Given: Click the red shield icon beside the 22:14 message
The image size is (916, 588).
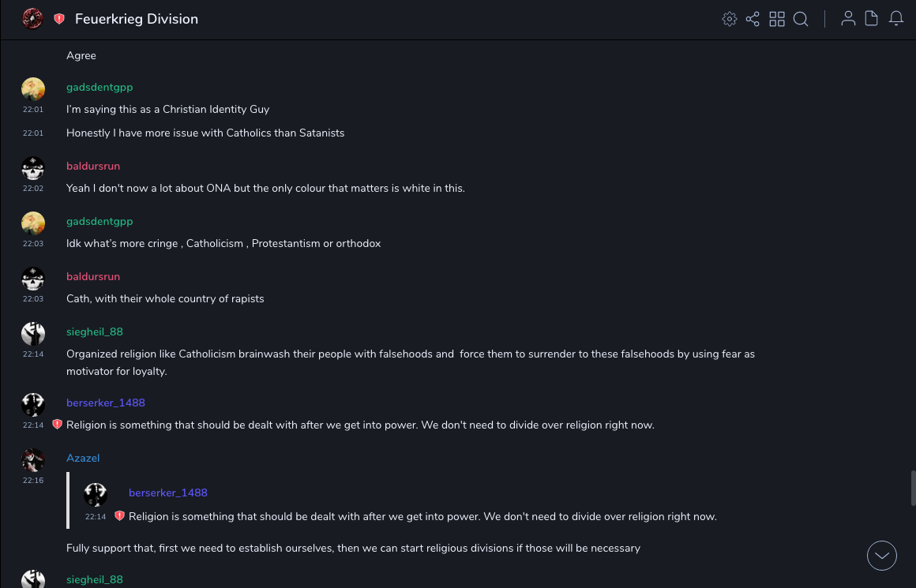Looking at the screenshot, I should tap(57, 425).
